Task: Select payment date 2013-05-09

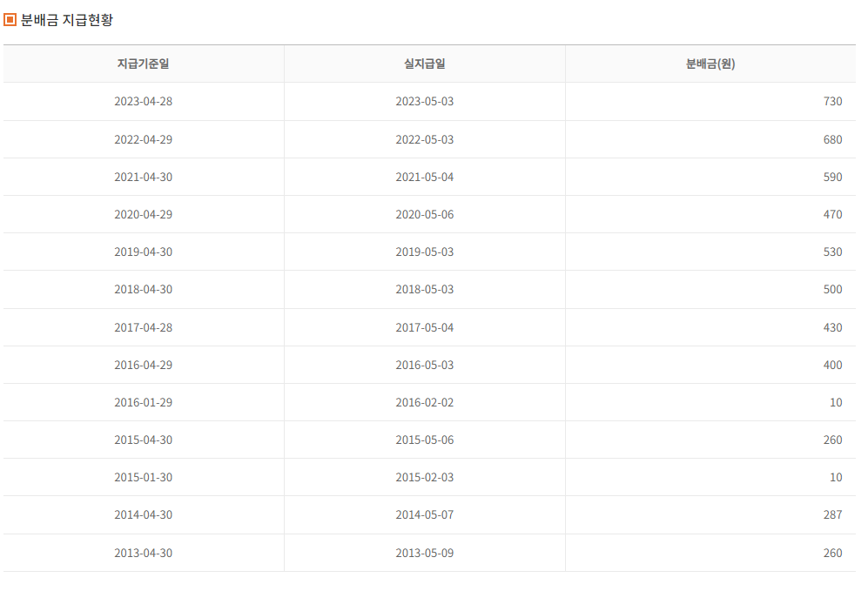Action: (x=425, y=553)
